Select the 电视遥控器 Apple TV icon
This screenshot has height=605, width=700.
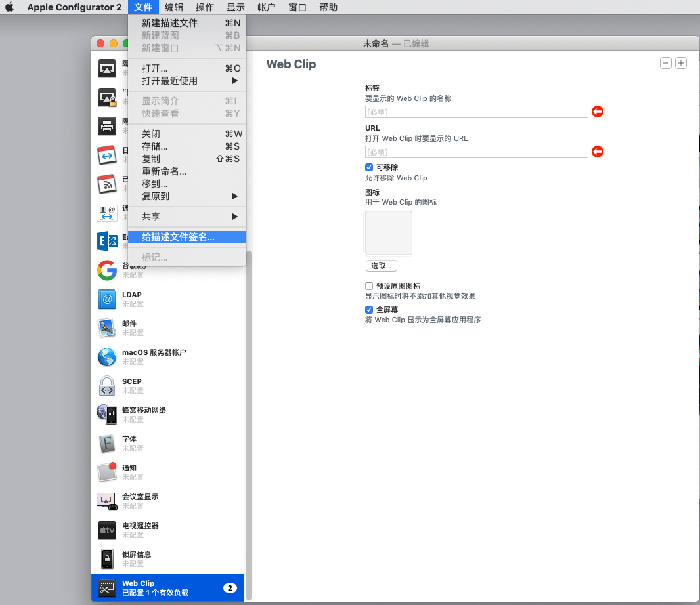[107, 530]
